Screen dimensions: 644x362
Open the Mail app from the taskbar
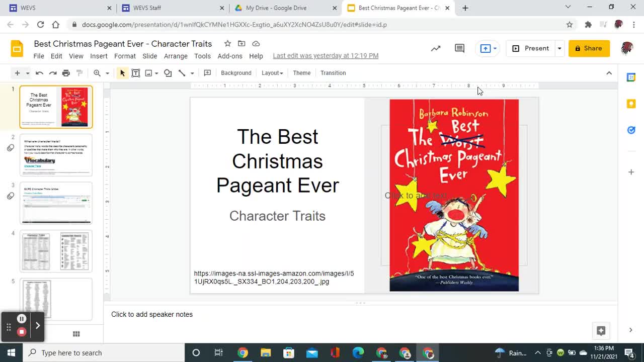[312, 352]
